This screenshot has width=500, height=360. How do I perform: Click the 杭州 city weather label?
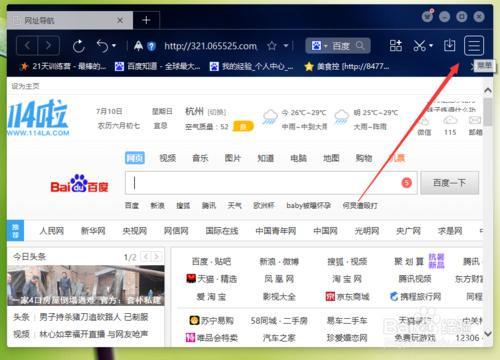point(195,111)
